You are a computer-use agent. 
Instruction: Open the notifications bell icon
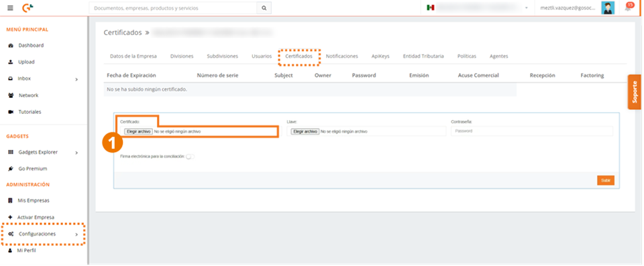[628, 8]
